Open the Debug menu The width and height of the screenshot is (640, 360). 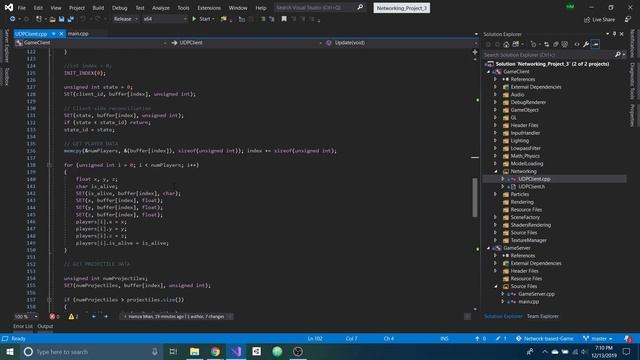[x=120, y=8]
